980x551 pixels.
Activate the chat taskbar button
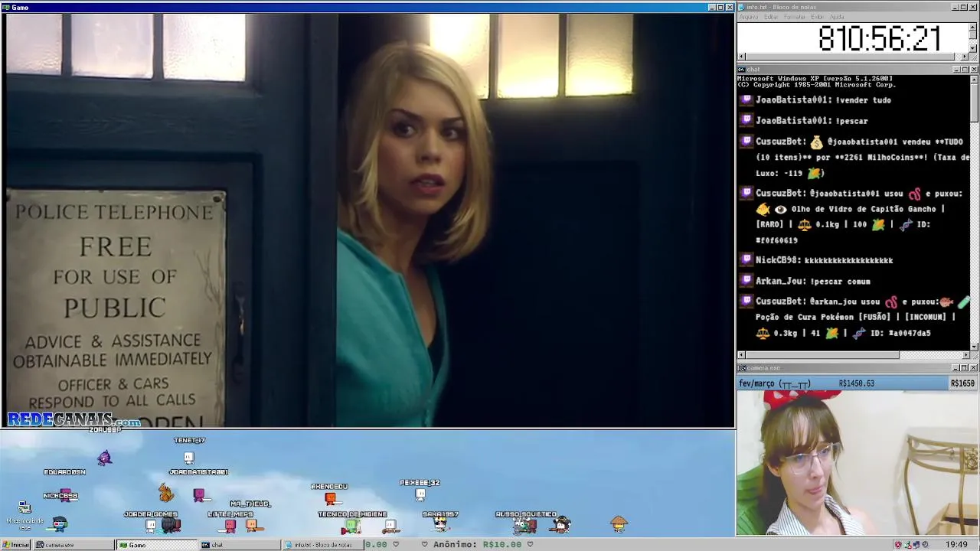(x=240, y=545)
